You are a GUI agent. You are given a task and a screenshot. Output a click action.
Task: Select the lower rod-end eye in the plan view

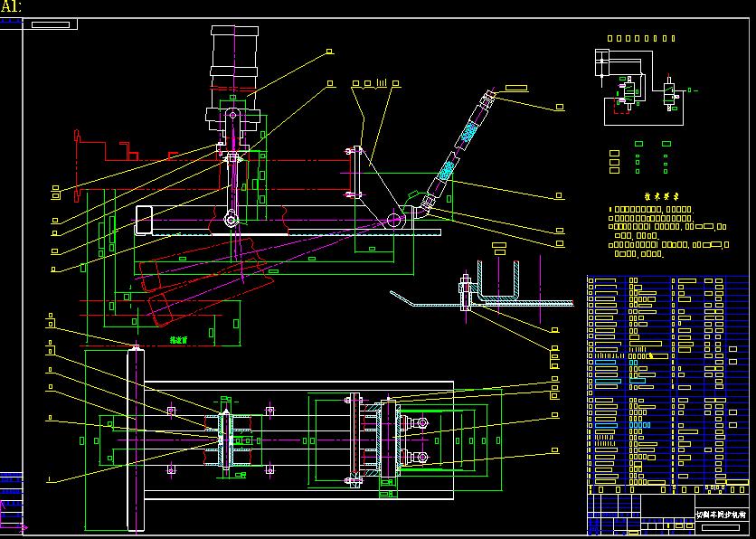click(x=423, y=457)
